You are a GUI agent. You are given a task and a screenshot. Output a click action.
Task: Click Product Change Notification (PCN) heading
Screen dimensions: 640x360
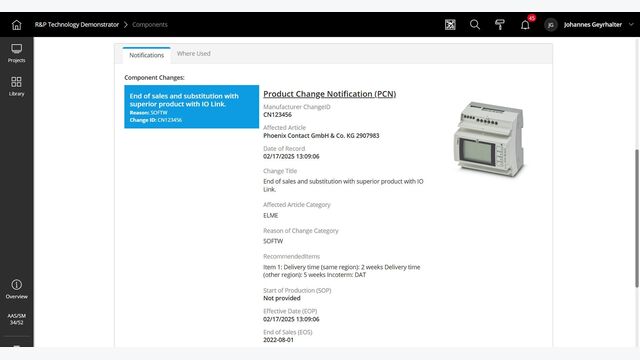[329, 94]
